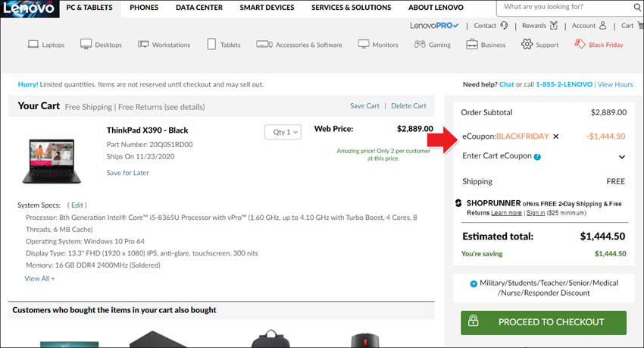Click Ships On 11/23/2020 text
This screenshot has height=348, width=644.
[140, 156]
